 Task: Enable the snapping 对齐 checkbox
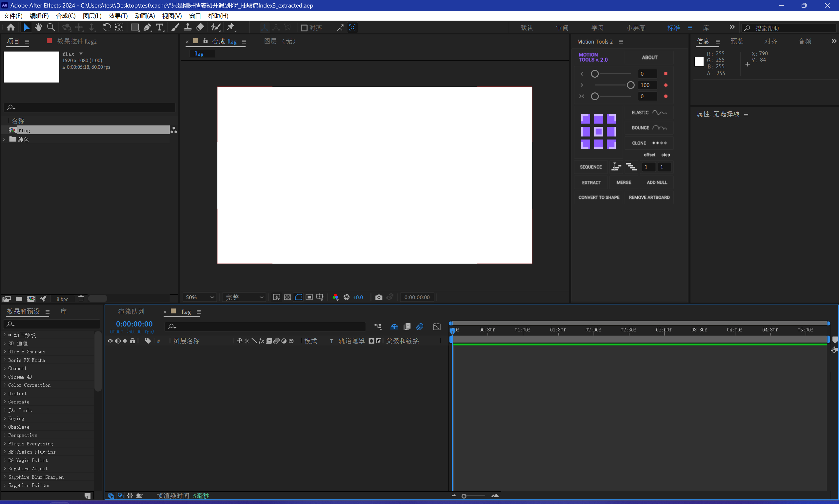pyautogui.click(x=304, y=28)
